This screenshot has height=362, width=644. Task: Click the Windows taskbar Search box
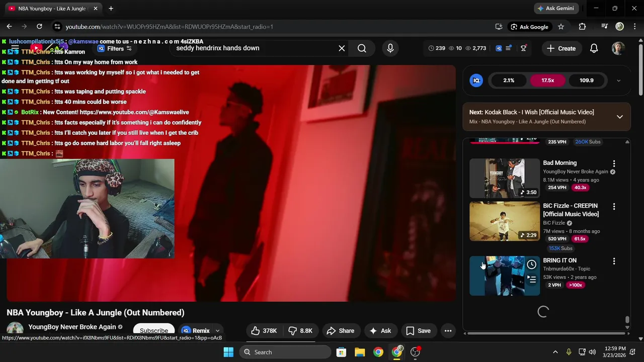coord(284,352)
